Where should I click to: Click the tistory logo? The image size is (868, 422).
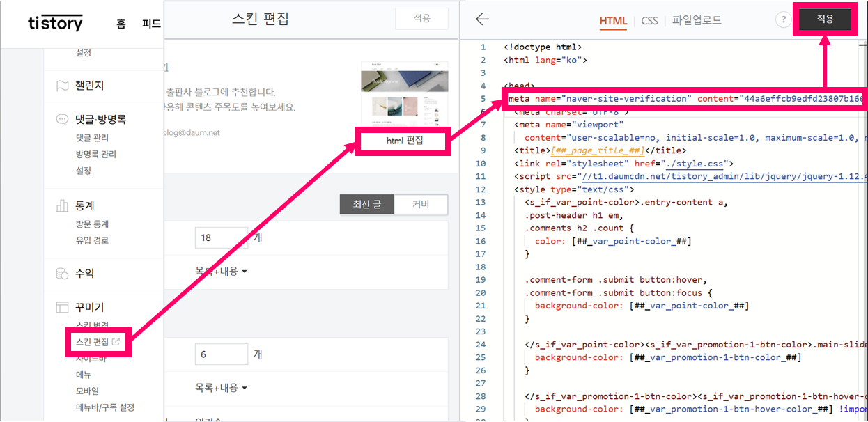[55, 23]
